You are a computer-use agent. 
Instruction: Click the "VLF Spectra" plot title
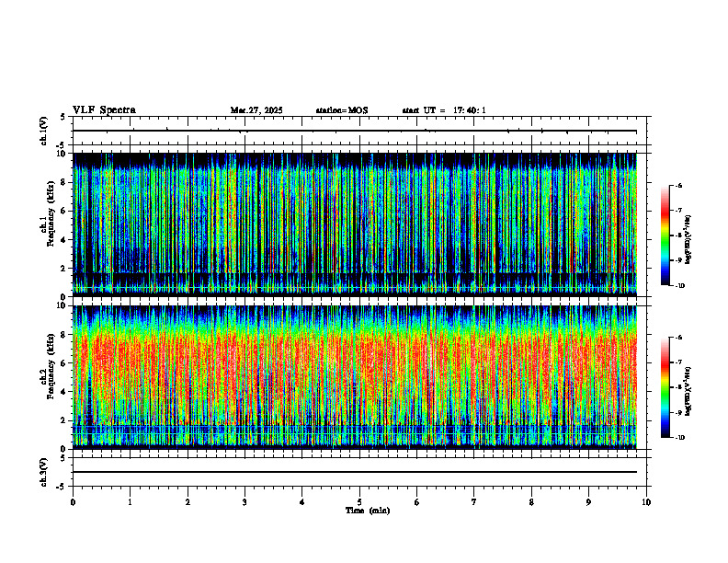(x=104, y=110)
